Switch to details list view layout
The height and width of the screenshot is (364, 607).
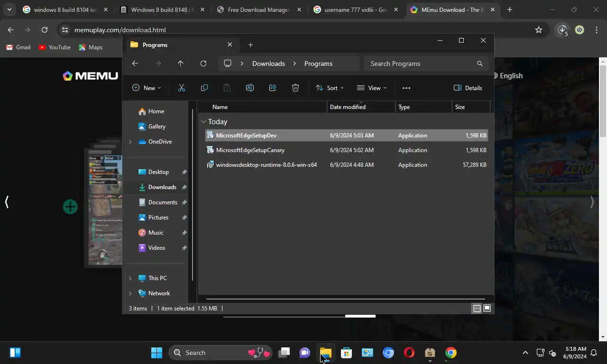(x=477, y=308)
